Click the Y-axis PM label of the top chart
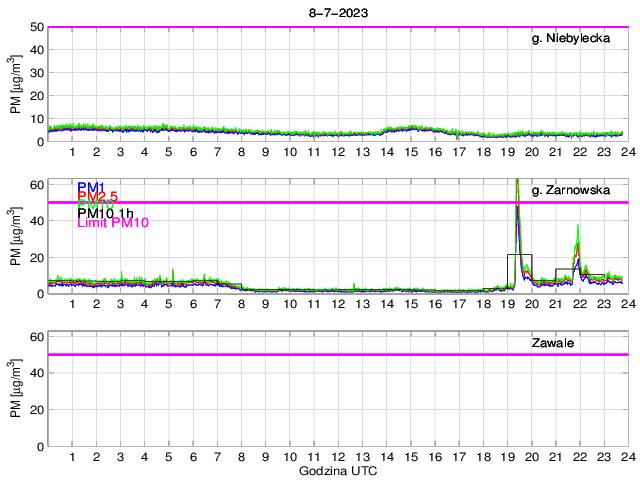Image resolution: width=640 pixels, height=480 pixels. click(x=16, y=85)
